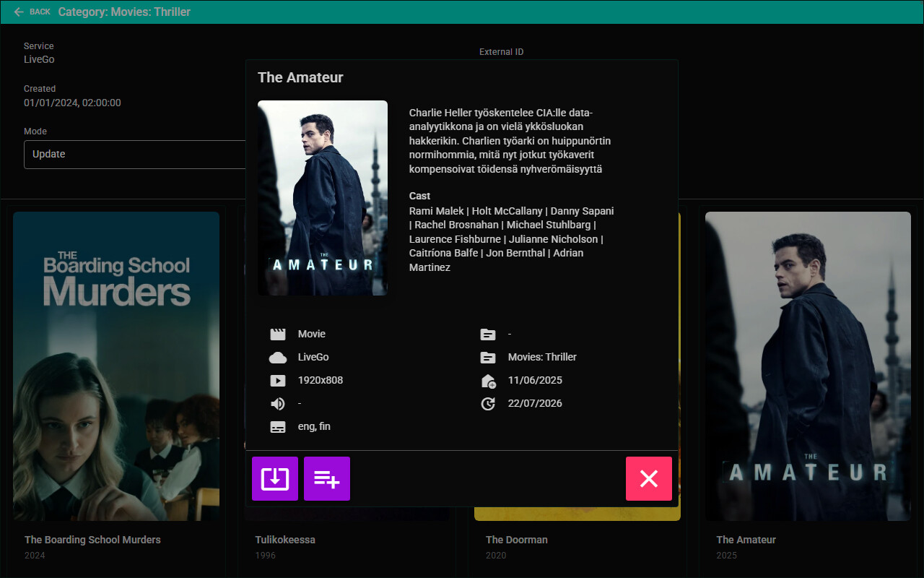924x578 pixels.
Task: Click The Doorman card title
Action: [517, 540]
